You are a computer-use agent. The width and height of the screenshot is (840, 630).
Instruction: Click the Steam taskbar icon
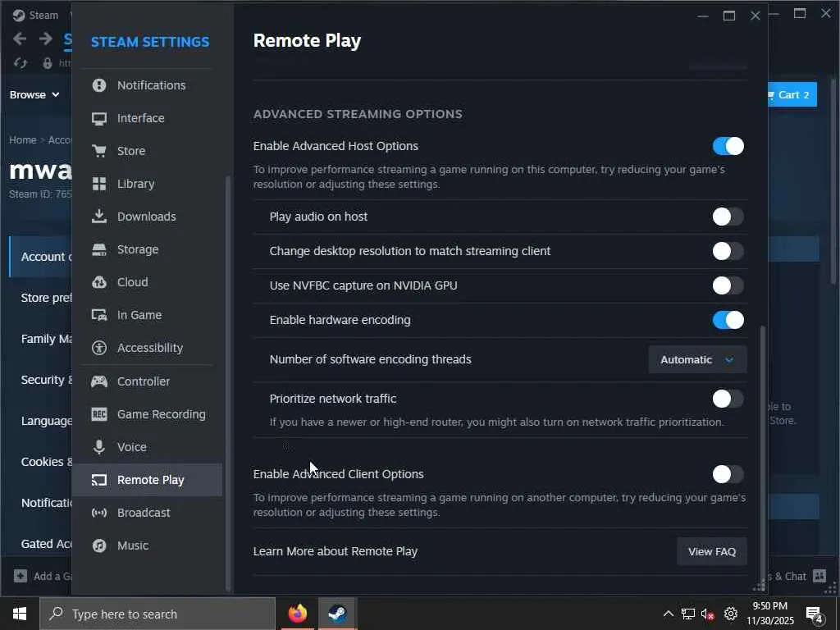coord(337,614)
